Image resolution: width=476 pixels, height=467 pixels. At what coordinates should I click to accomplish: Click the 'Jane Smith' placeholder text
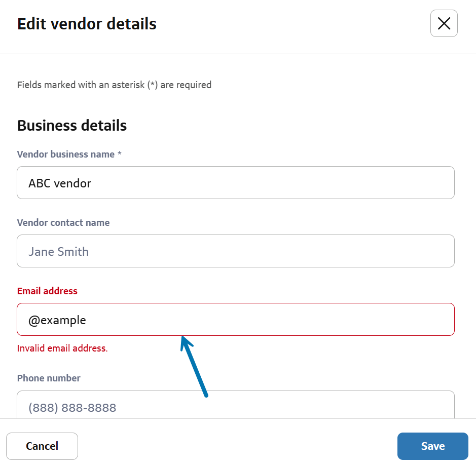point(59,252)
